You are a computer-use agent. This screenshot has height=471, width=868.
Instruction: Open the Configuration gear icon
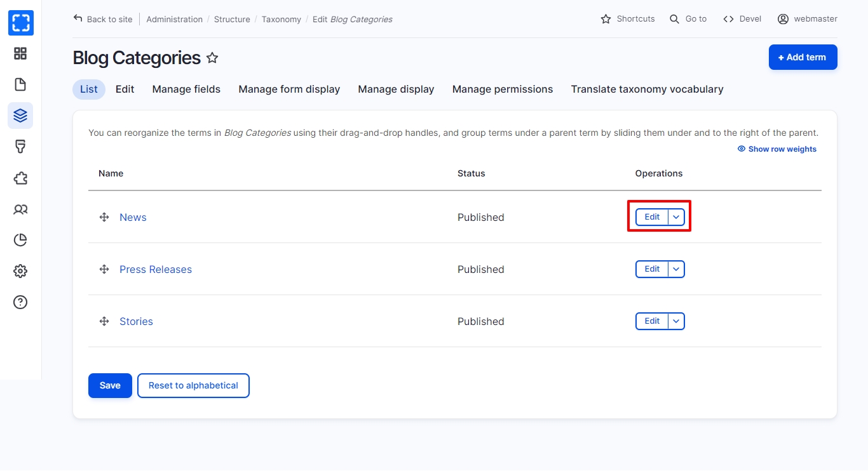pos(20,271)
